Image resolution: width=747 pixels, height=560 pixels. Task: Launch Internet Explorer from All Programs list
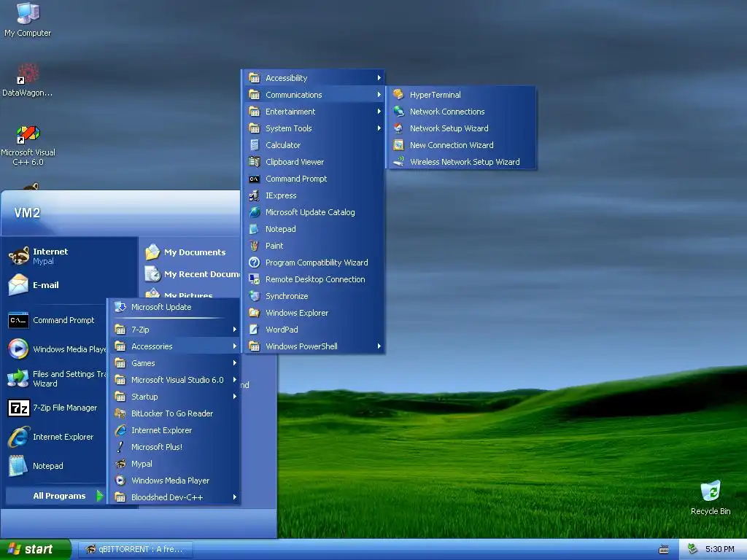[x=174, y=430]
